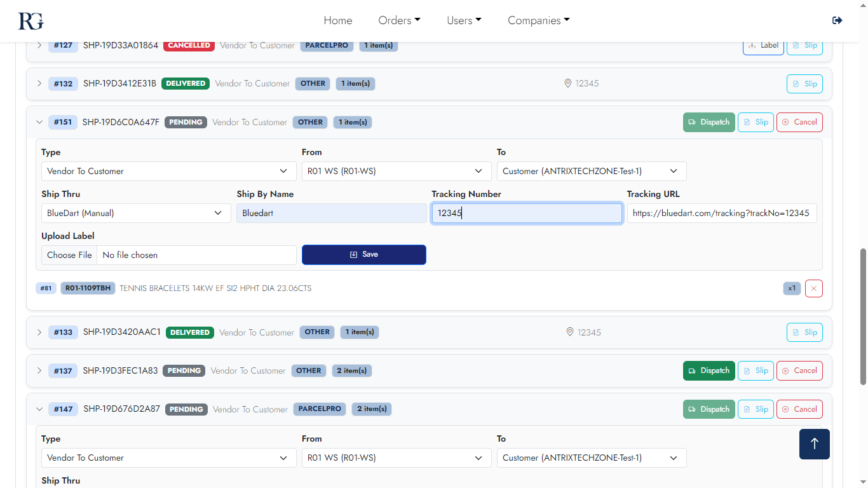Collapse shipment #151 row chevron

click(39, 122)
